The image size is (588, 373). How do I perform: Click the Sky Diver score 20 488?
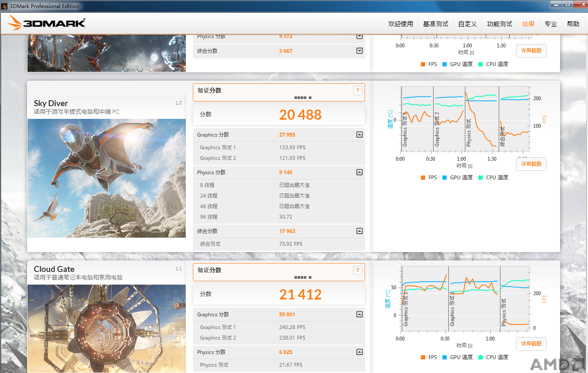(300, 115)
